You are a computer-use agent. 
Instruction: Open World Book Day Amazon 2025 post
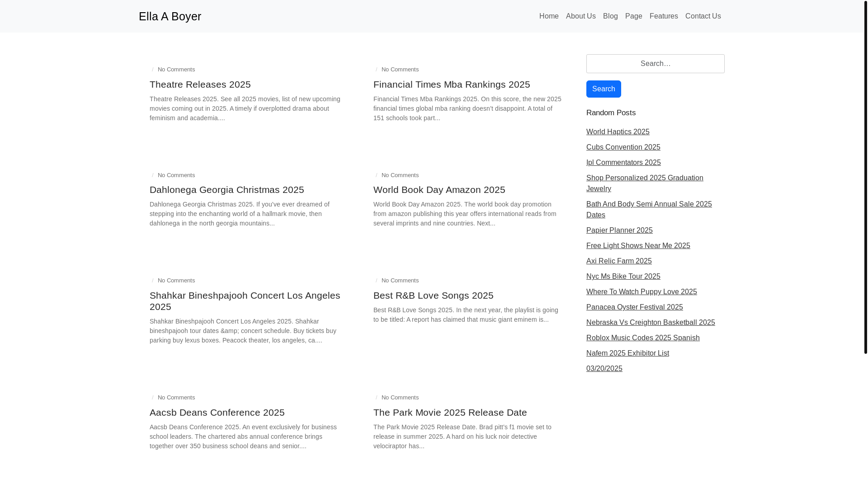pyautogui.click(x=439, y=190)
